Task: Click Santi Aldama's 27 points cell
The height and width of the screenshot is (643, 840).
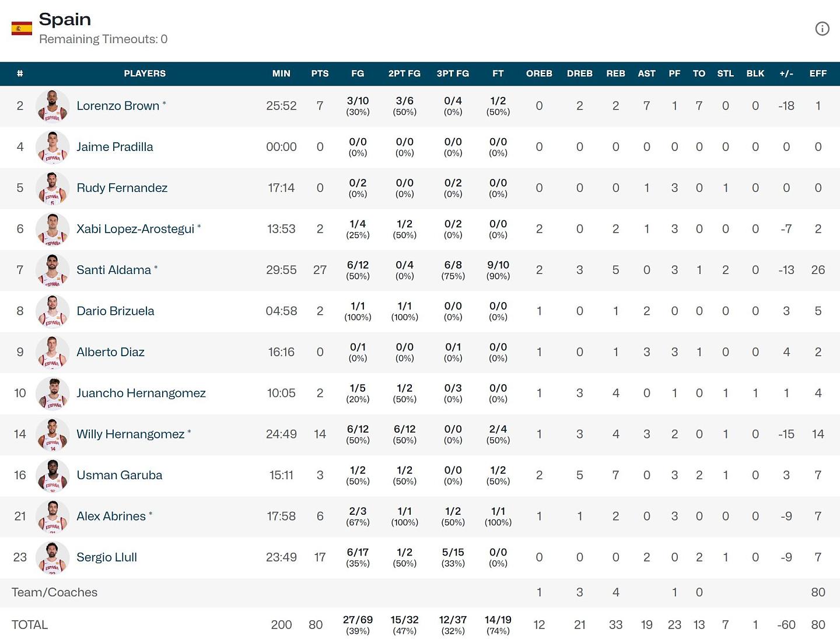Action: 320,270
